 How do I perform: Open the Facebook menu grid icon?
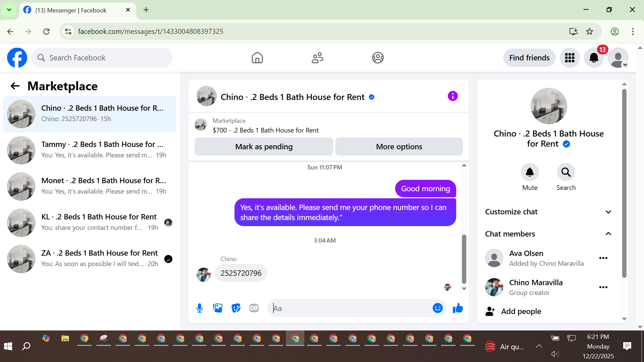pyautogui.click(x=570, y=58)
